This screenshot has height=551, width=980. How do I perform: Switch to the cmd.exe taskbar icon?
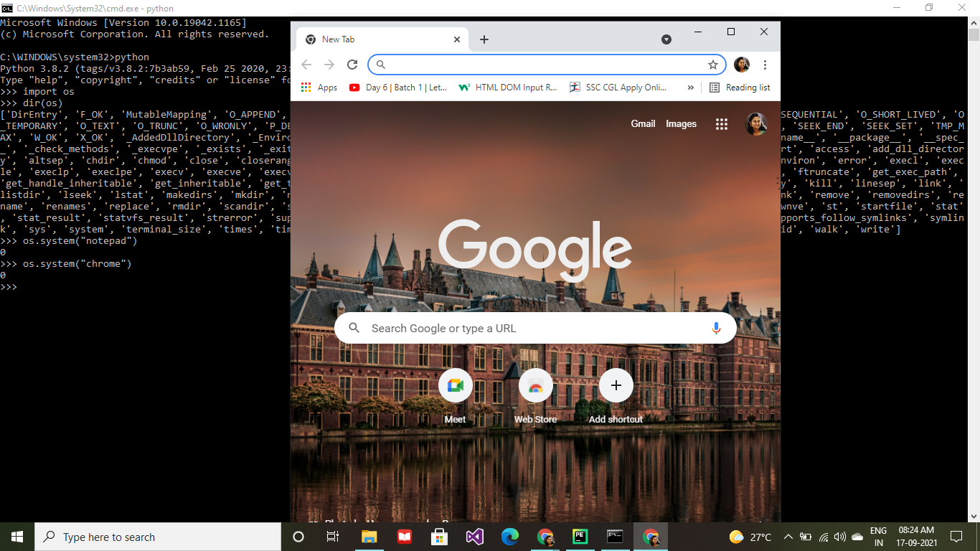point(615,537)
